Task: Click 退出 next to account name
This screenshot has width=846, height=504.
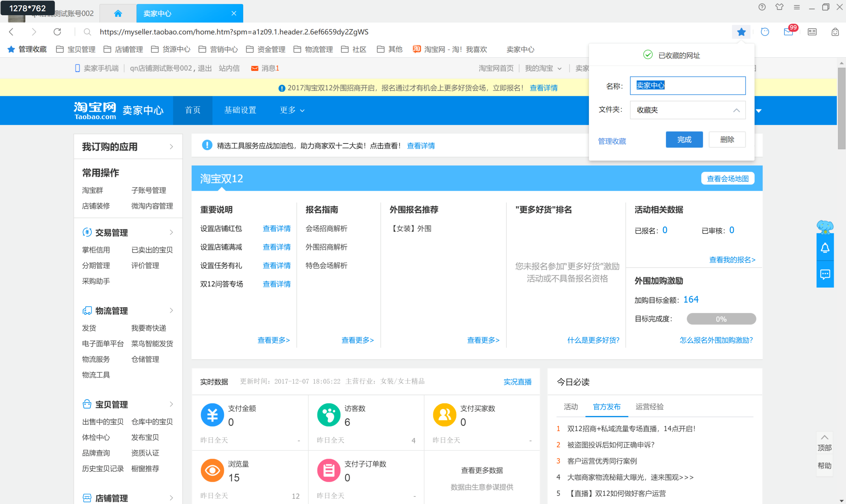Action: pos(205,68)
